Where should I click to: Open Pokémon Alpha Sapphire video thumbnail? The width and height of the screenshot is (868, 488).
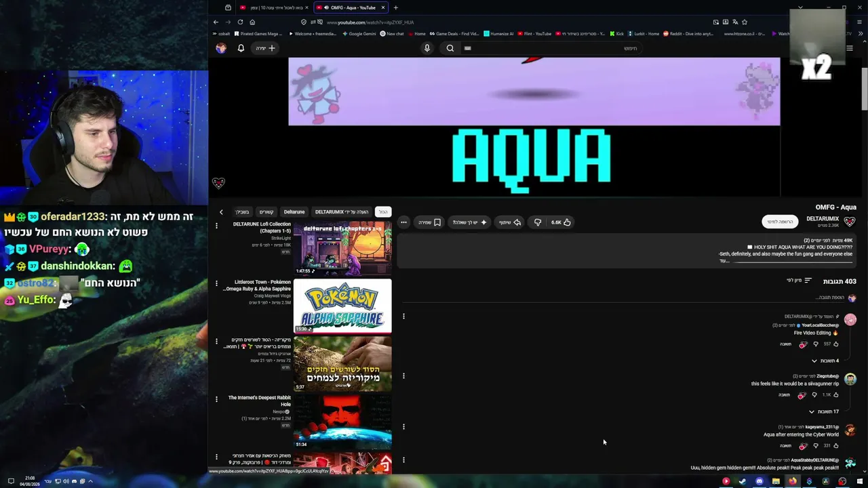pos(342,306)
